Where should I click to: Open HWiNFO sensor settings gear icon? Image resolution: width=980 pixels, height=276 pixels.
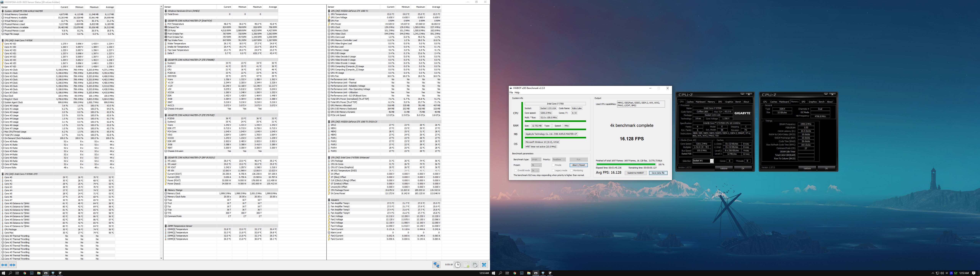tap(475, 265)
